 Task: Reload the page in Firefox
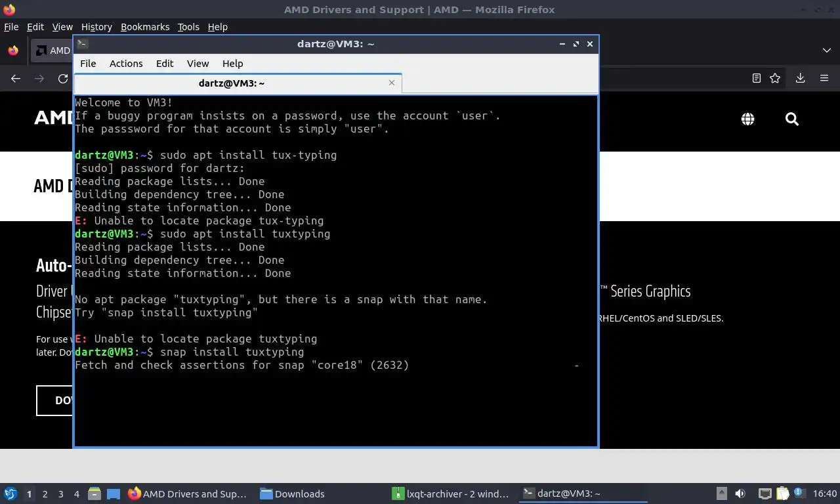[63, 78]
